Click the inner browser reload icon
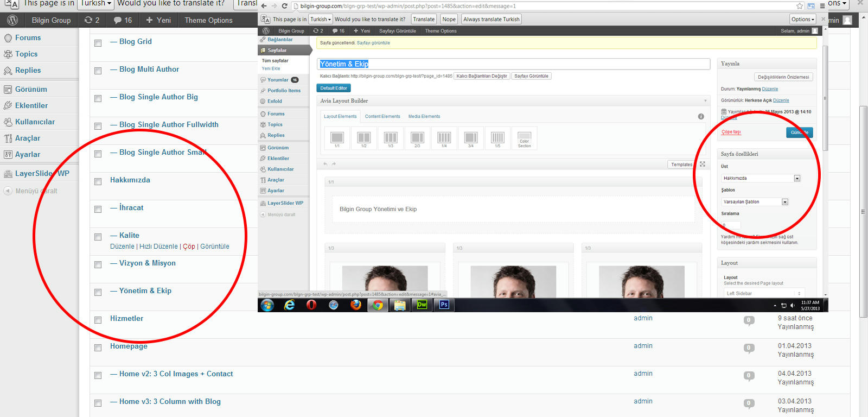The height and width of the screenshot is (417, 868). [x=284, y=6]
